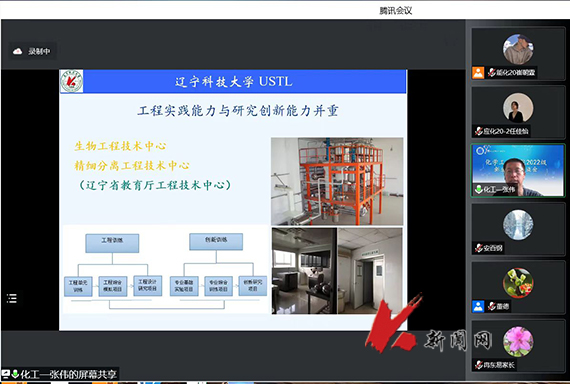This screenshot has width=570, height=384.
Task: Toggle muted mic under the snowy forest avatar
Action: point(479,248)
